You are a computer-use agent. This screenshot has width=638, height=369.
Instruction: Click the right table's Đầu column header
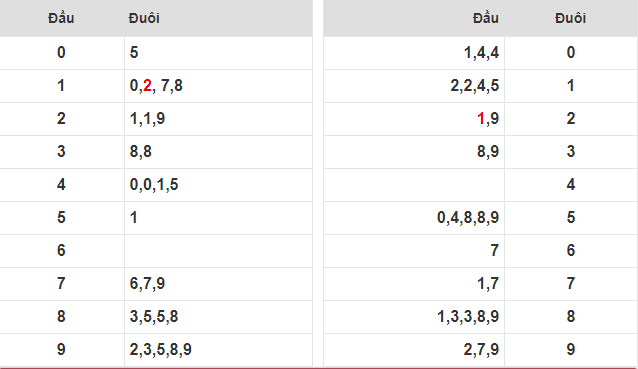point(485,18)
